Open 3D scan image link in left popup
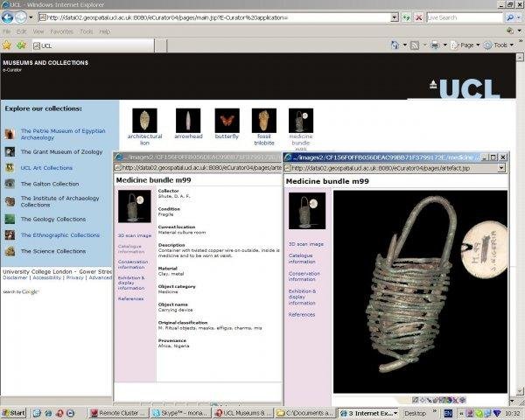 [135, 235]
